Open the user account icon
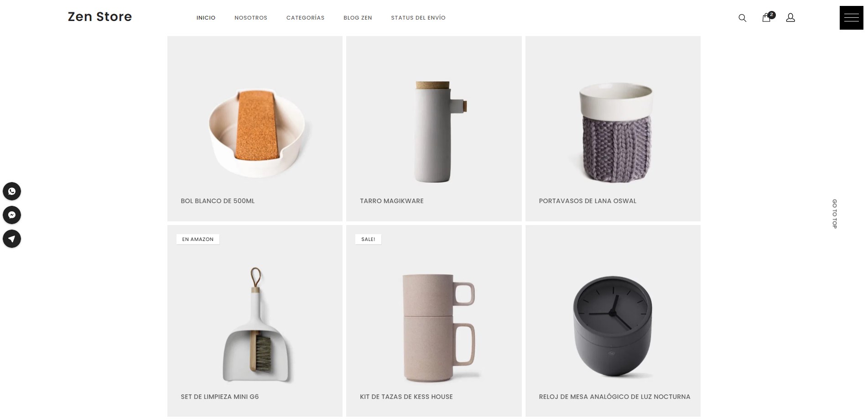Screen dimensions: 868x419 point(790,18)
